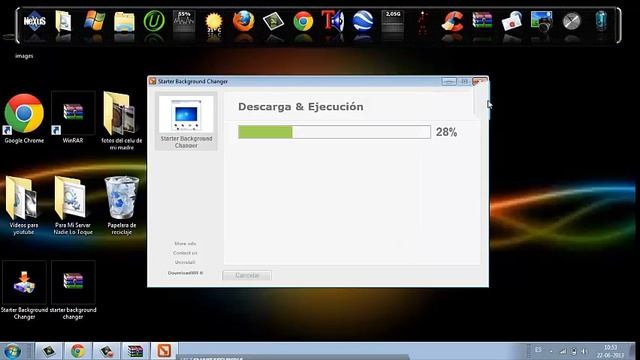
Task: Launch Google Earth from the dock
Action: [363, 21]
